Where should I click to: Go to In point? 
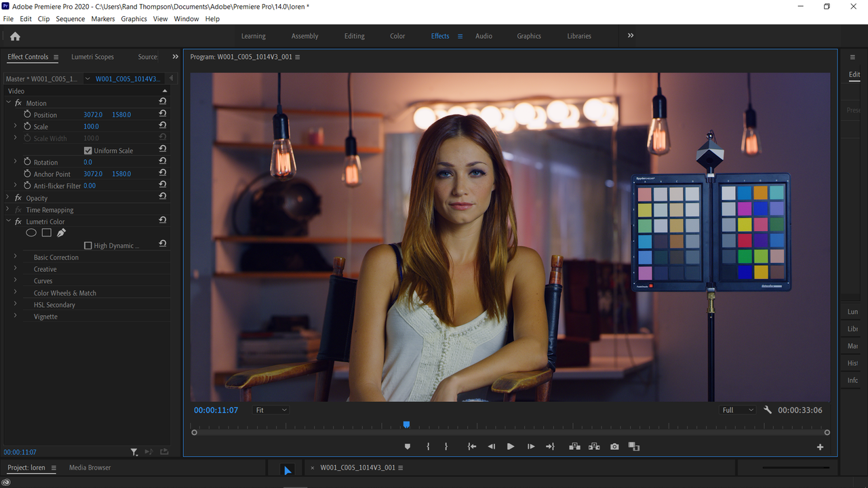(x=472, y=447)
